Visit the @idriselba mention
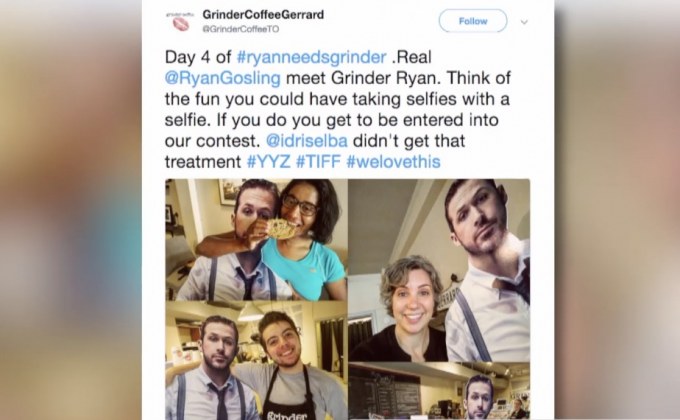Viewport: 680px width, 420px height. click(307, 141)
